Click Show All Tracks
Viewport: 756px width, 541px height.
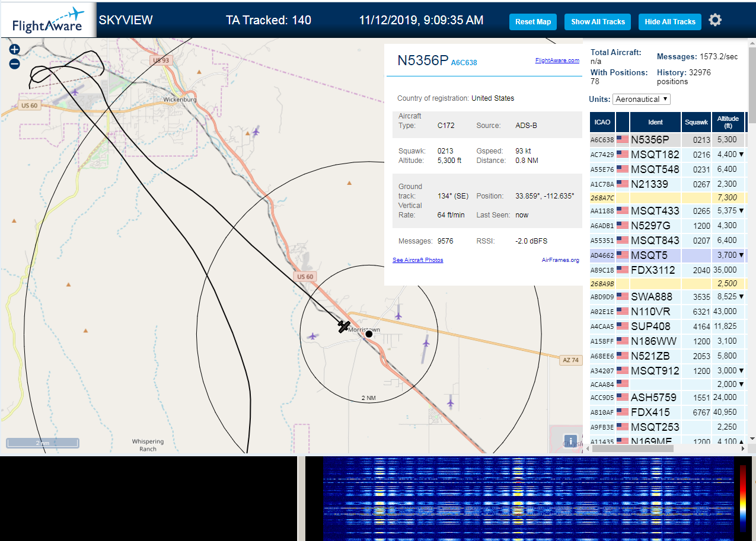[598, 22]
